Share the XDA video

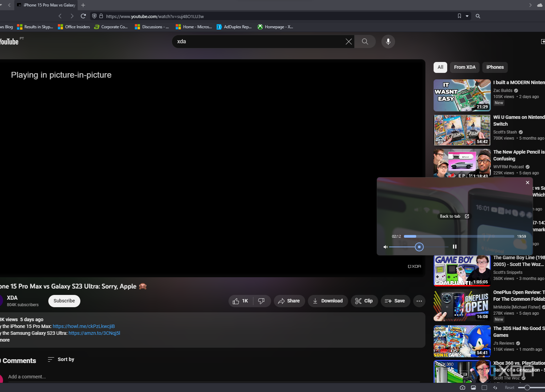pyautogui.click(x=289, y=301)
